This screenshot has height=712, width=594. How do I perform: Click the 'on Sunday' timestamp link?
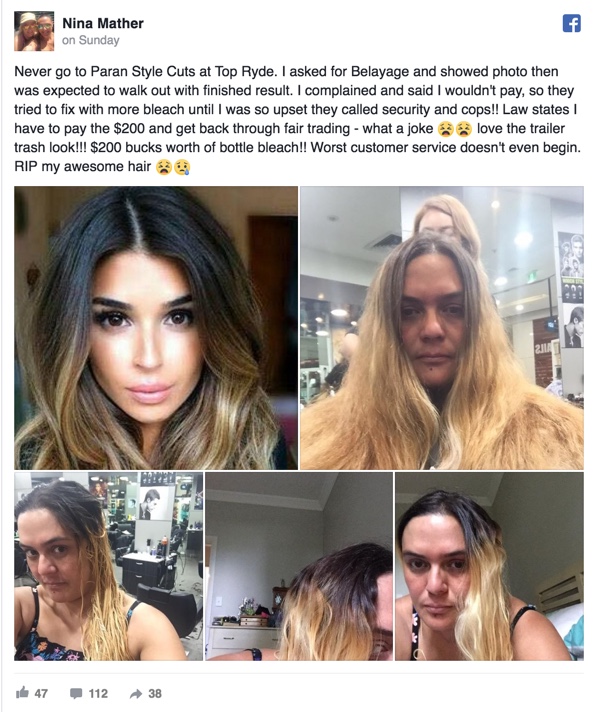pos(90,40)
